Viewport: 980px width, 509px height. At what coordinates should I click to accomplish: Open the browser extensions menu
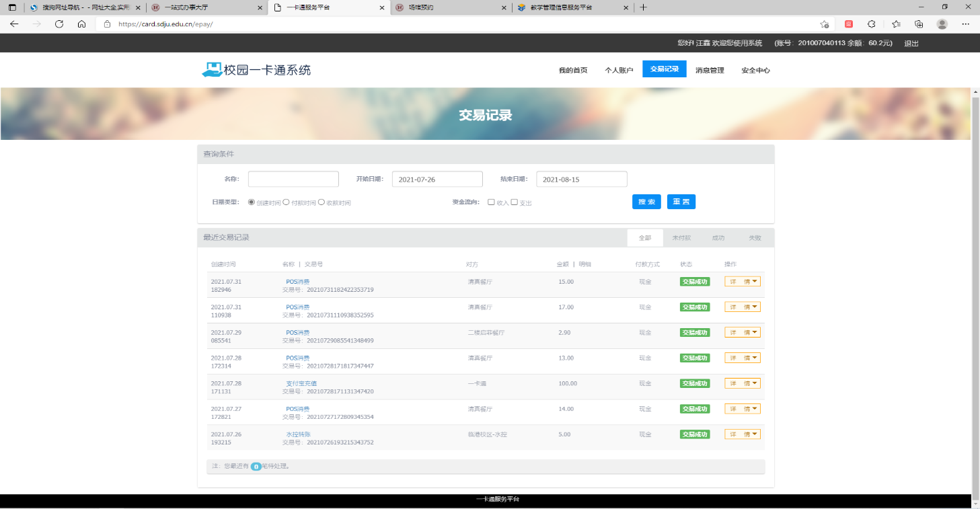point(872,24)
